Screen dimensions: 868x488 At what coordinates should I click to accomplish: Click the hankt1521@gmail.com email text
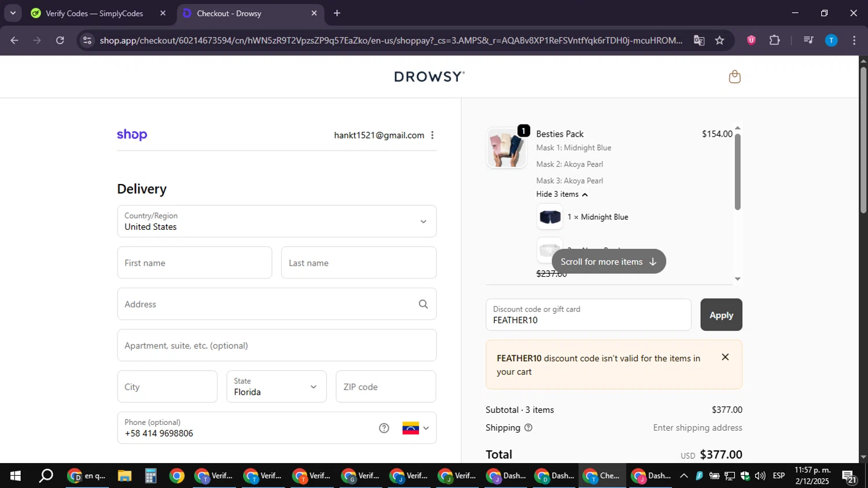pyautogui.click(x=379, y=135)
